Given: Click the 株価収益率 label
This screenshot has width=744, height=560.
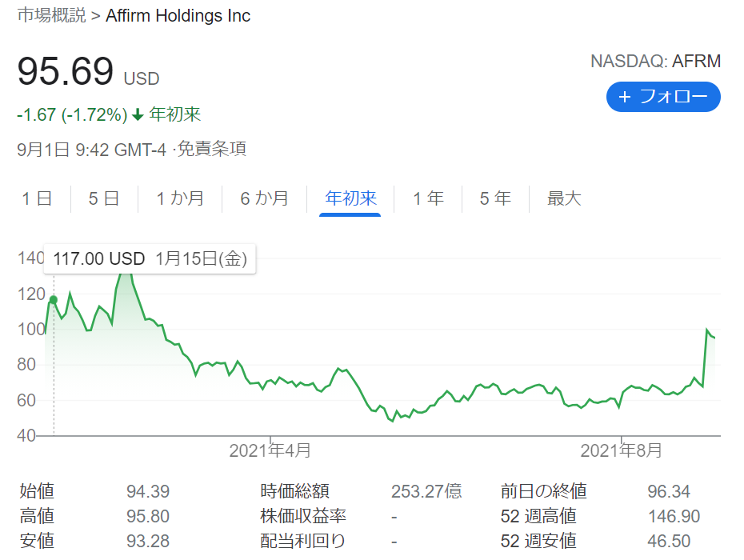Looking at the screenshot, I should click(x=303, y=516).
